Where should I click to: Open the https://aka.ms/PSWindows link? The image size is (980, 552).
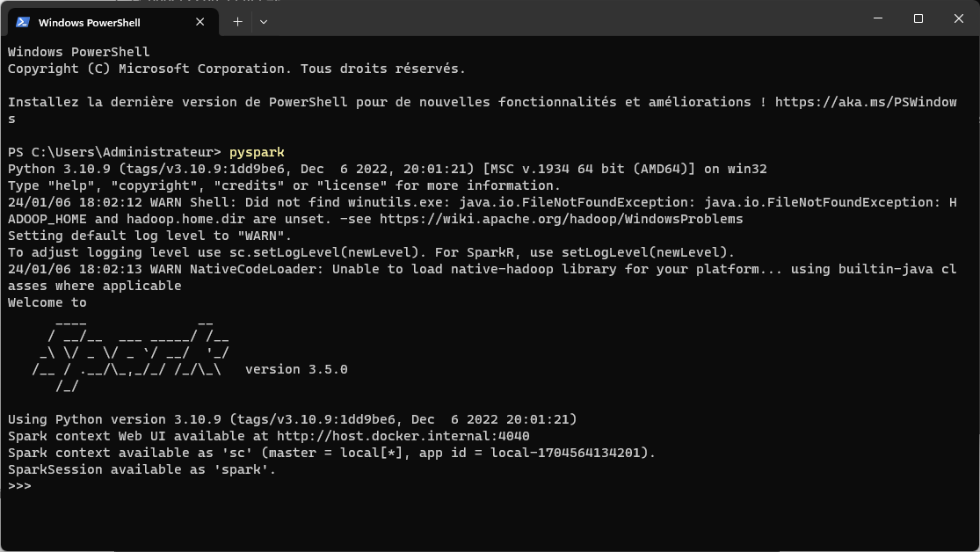[x=867, y=102]
